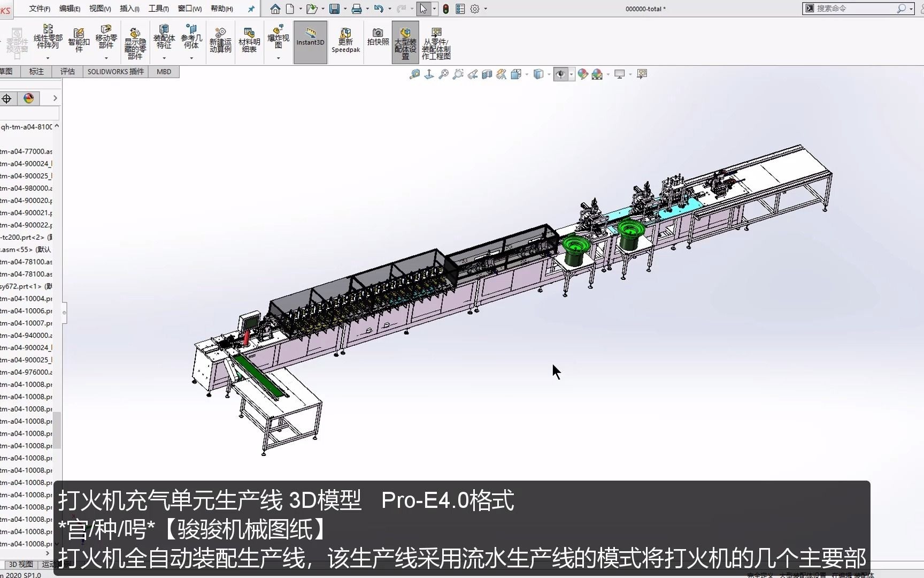Select the Move Component tool
The height and width of the screenshot is (578, 924).
106,37
